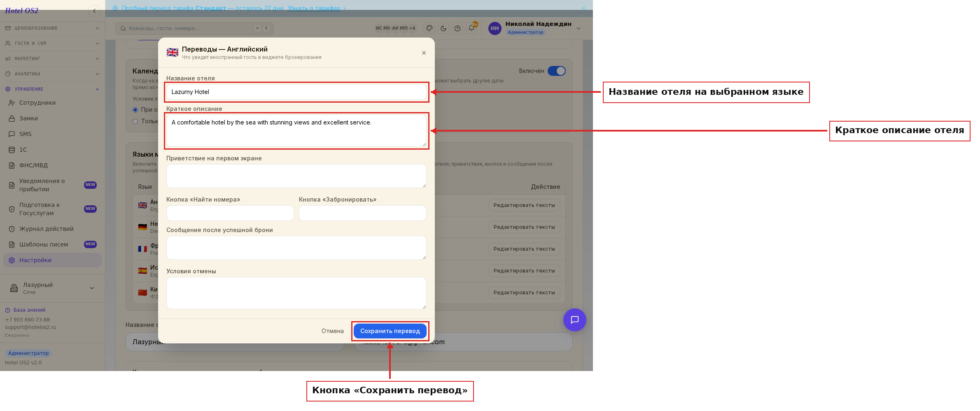Open the chat support bubble
Screen dimensions: 980x411
click(x=575, y=320)
